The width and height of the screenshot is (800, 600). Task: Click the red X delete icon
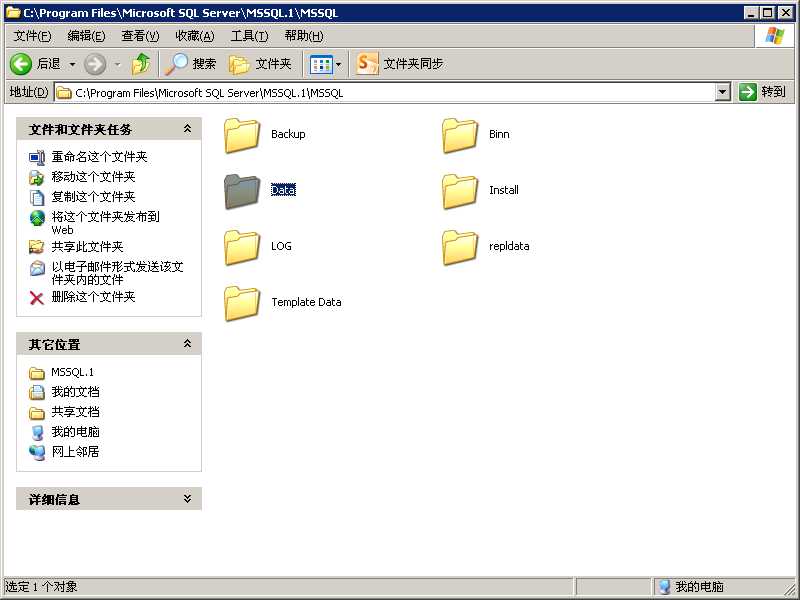(x=37, y=297)
